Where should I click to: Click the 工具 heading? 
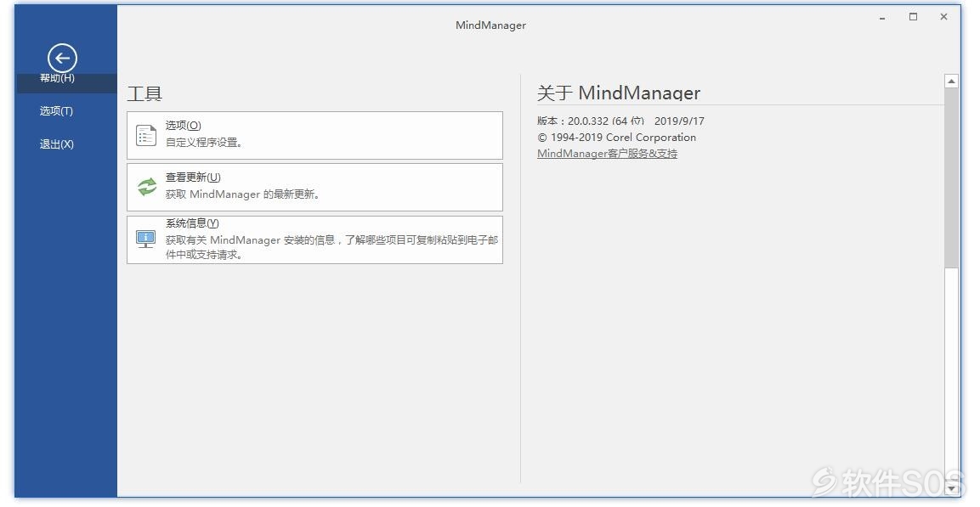coord(144,94)
